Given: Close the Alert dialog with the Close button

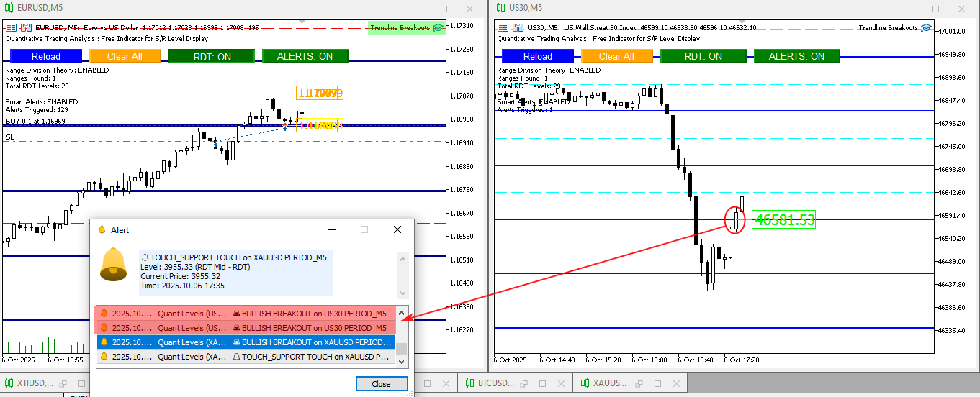Looking at the screenshot, I should point(382,384).
